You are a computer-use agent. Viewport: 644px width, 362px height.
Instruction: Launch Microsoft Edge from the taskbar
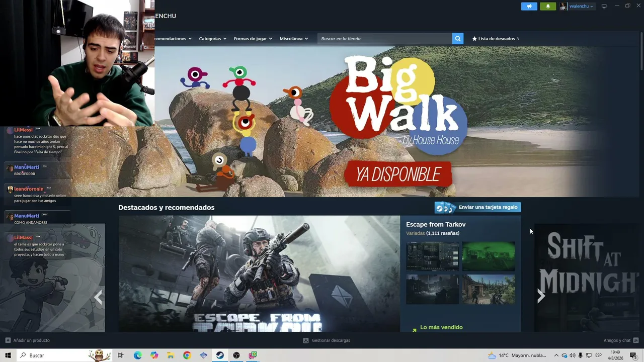137,355
